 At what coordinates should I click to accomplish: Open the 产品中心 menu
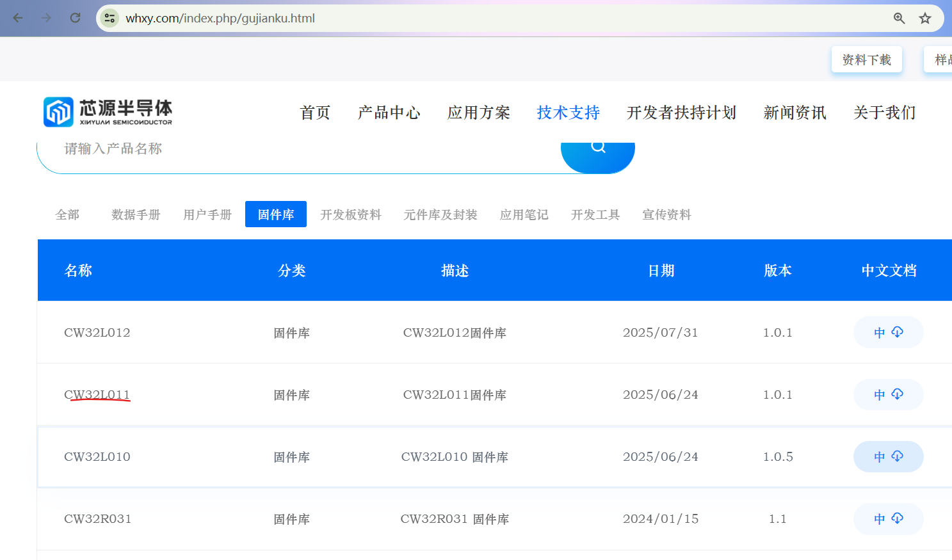pos(389,113)
